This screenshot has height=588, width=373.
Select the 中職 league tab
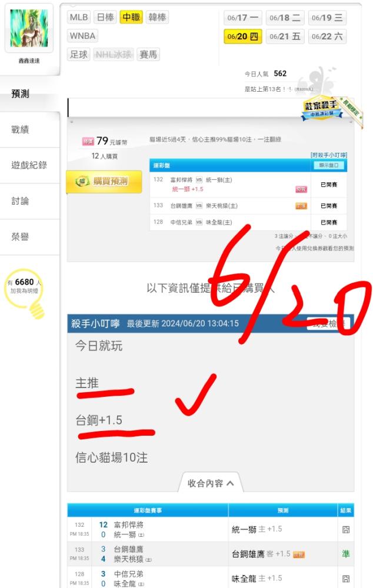(131, 17)
